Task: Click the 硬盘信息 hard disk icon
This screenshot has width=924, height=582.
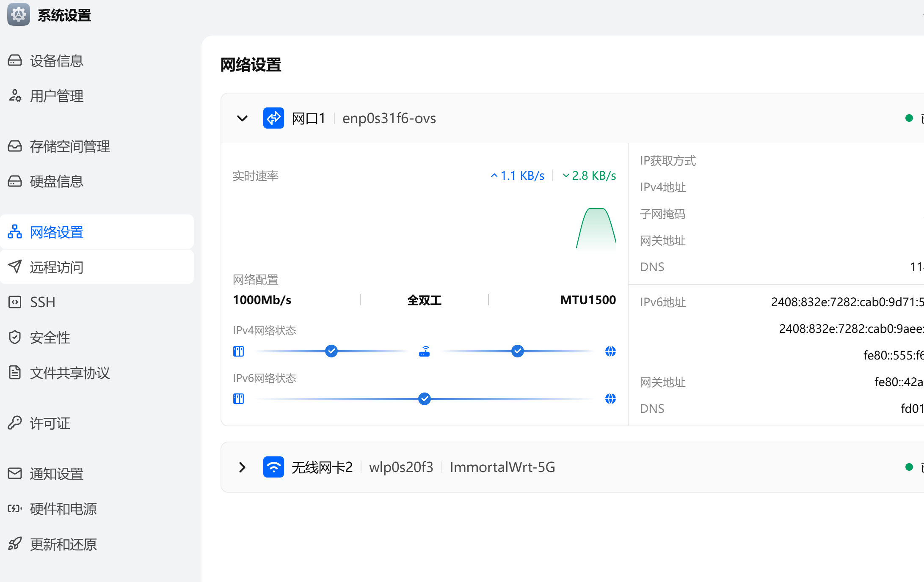Action: pyautogui.click(x=15, y=181)
